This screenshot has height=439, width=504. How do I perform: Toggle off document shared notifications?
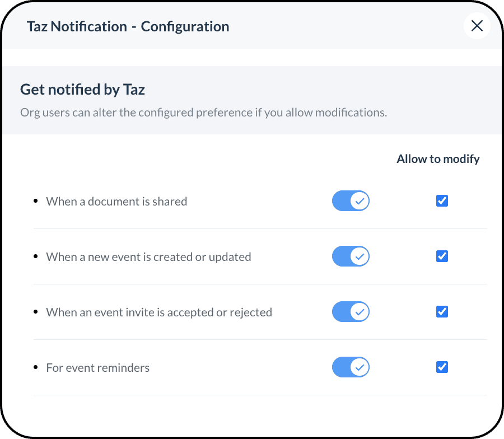click(351, 201)
